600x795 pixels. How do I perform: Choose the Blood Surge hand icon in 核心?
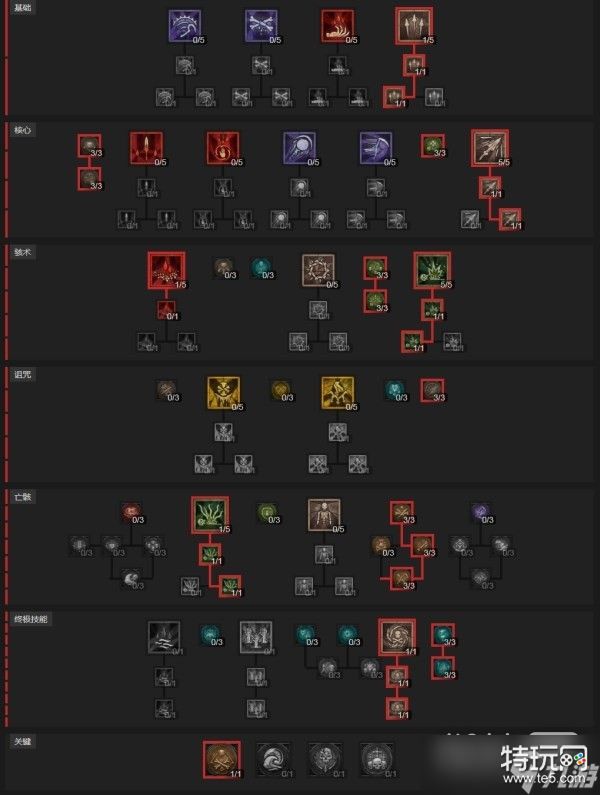pyautogui.click(x=223, y=148)
